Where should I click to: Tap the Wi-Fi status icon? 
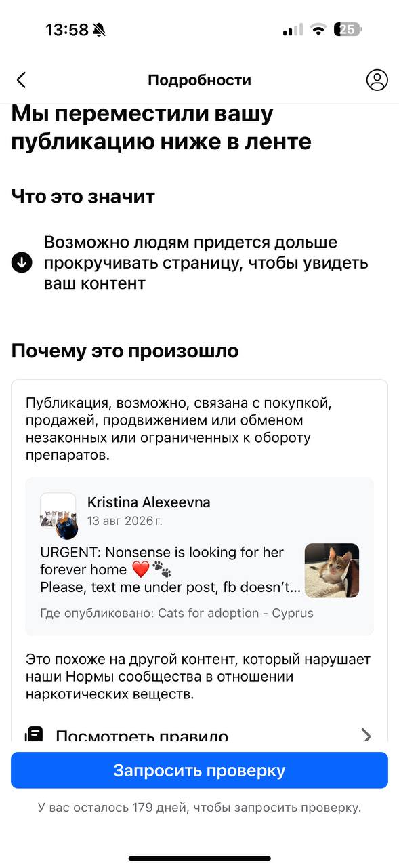tap(318, 29)
